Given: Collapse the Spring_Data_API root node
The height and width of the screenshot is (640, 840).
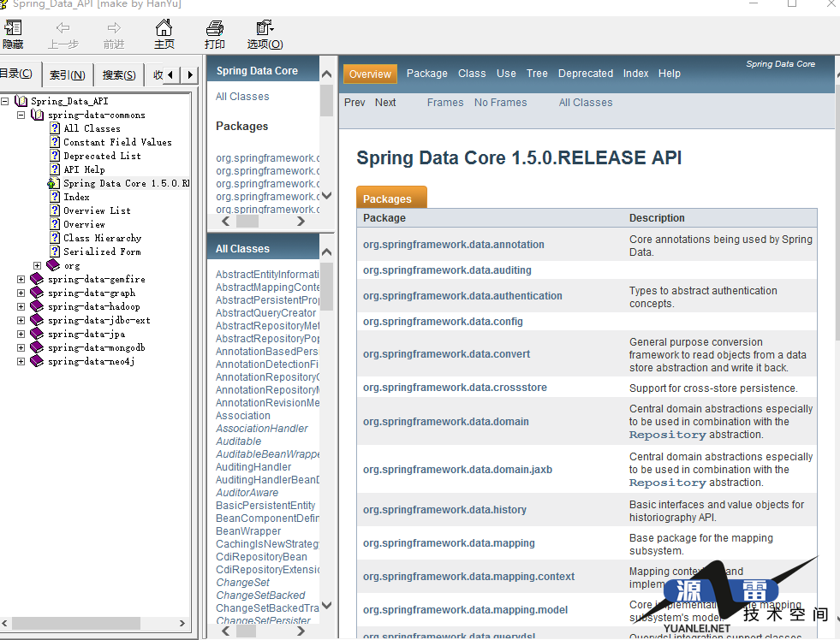Looking at the screenshot, I should (x=4, y=101).
